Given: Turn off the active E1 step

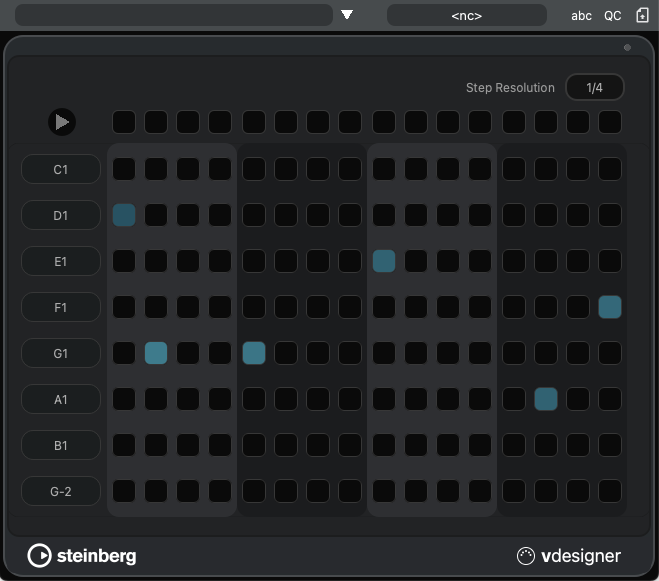Looking at the screenshot, I should point(384,261).
